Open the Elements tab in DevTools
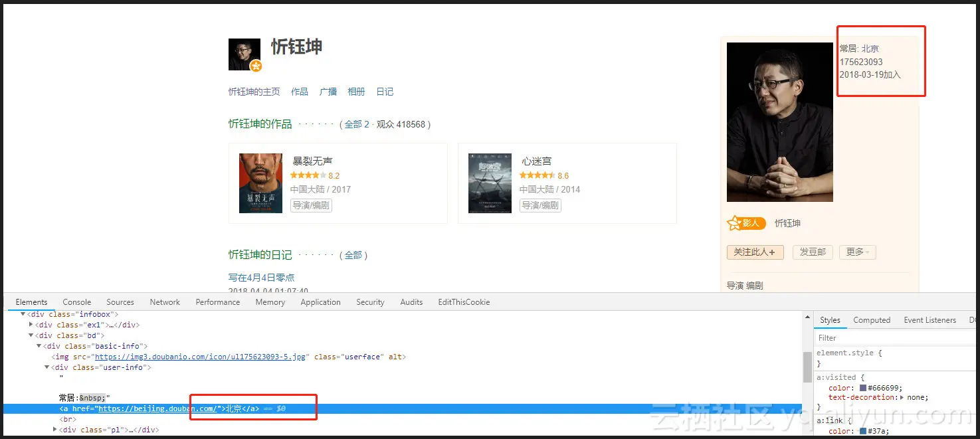The image size is (980, 439). [x=31, y=302]
